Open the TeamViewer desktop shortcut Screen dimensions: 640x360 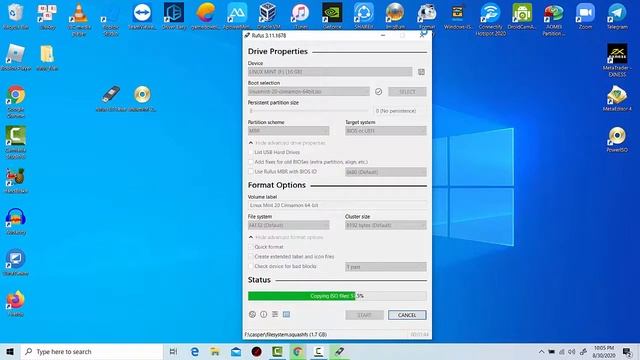[x=142, y=16]
